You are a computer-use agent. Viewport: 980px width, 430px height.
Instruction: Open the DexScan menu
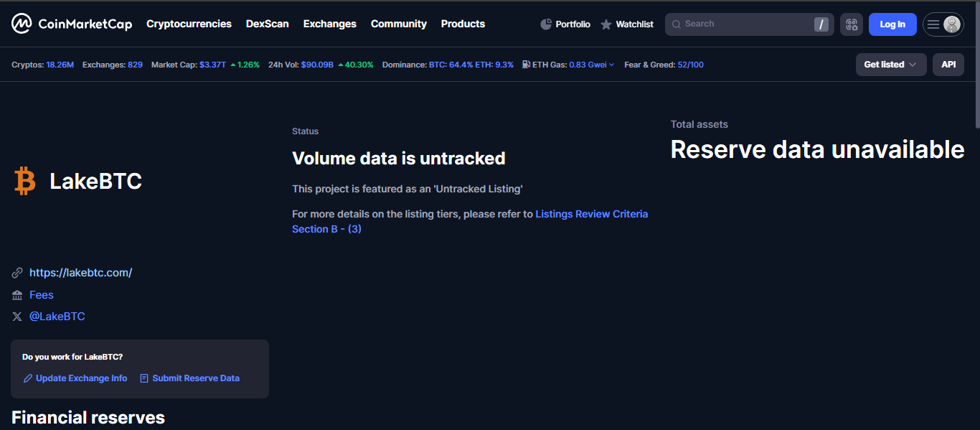click(x=268, y=24)
